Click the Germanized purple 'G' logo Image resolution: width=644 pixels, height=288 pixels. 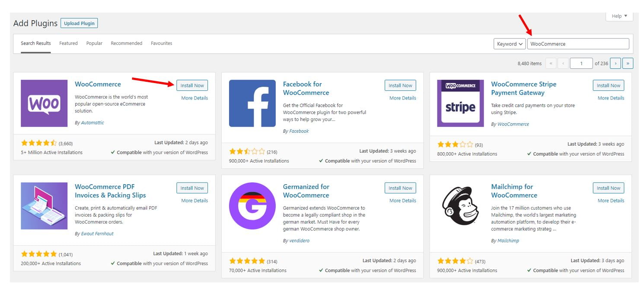[x=252, y=206]
